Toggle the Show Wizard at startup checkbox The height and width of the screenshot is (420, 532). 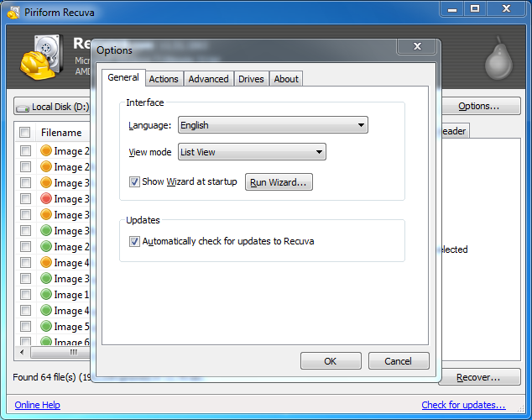134,181
